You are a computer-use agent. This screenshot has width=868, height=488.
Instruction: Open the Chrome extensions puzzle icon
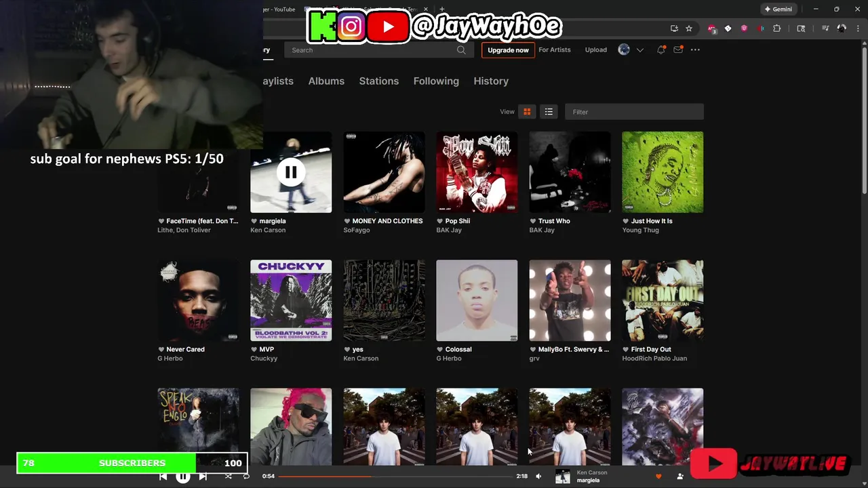pyautogui.click(x=777, y=28)
